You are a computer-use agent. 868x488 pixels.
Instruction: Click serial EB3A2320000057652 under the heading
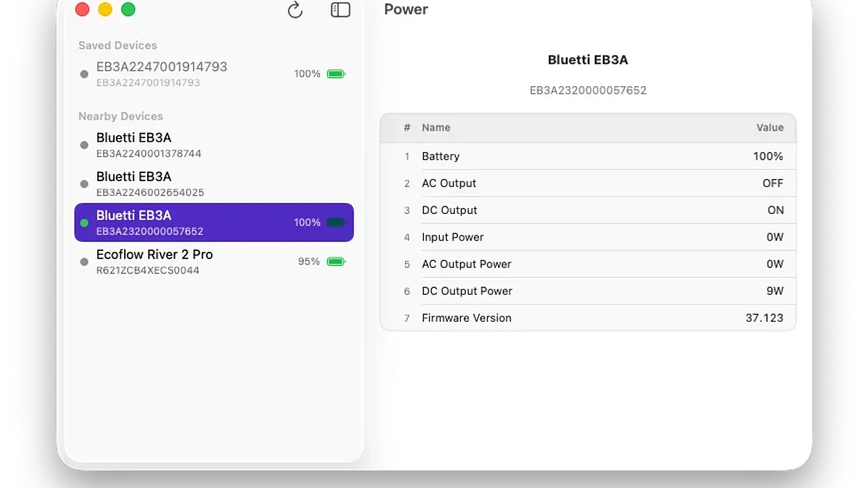(x=588, y=90)
